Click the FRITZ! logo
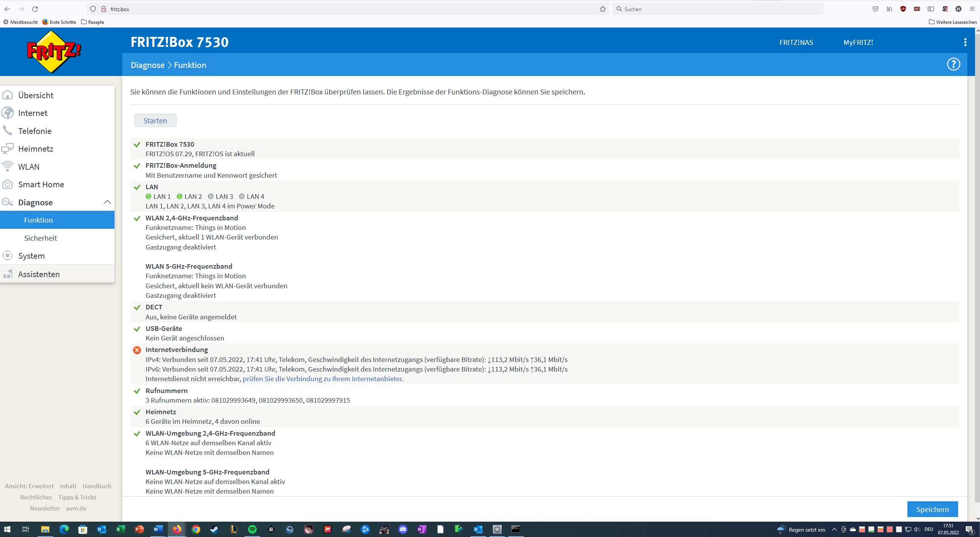Image resolution: width=980 pixels, height=537 pixels. pos(54,52)
